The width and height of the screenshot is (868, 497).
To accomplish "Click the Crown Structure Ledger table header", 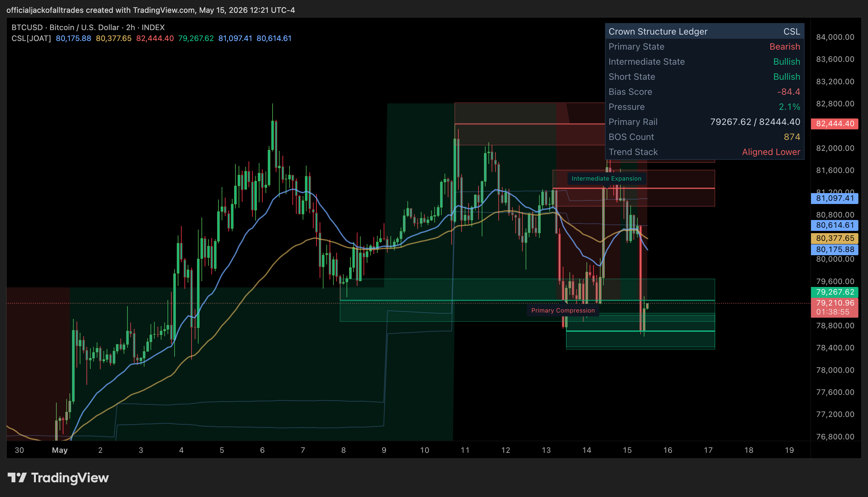I will click(x=705, y=31).
